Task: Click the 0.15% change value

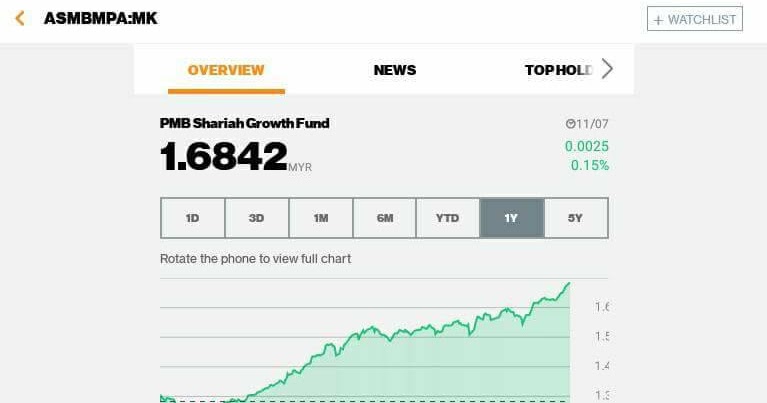Action: click(x=590, y=165)
